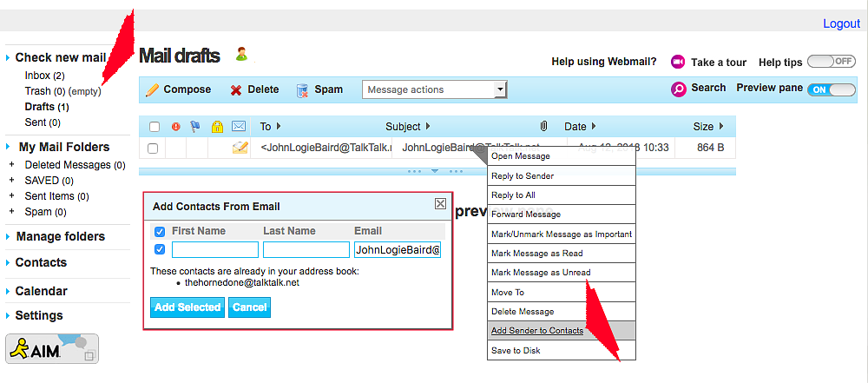
Task: Turn off the Preview pane toggle
Action: point(831,89)
